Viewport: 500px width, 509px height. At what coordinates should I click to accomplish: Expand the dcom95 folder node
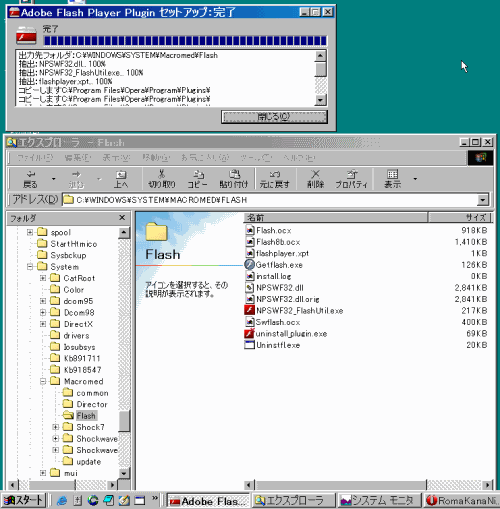43,301
